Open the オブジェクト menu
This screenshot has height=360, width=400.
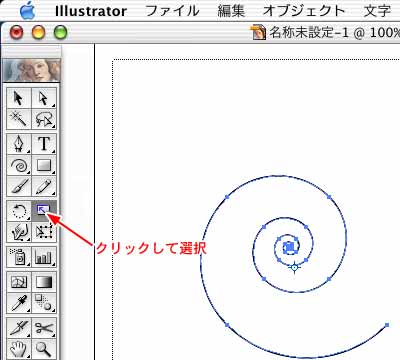(x=304, y=11)
